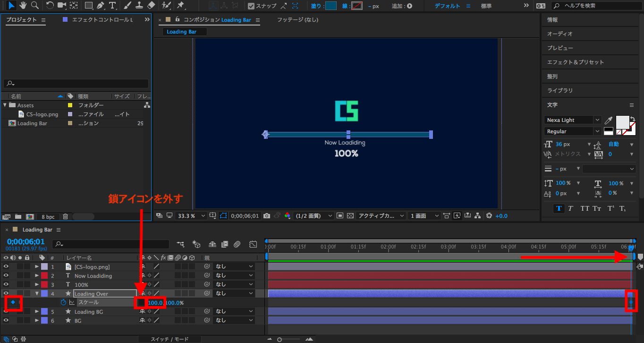This screenshot has width=644, height=343.
Task: Select the Horizontal Type tool
Action: [x=112, y=6]
